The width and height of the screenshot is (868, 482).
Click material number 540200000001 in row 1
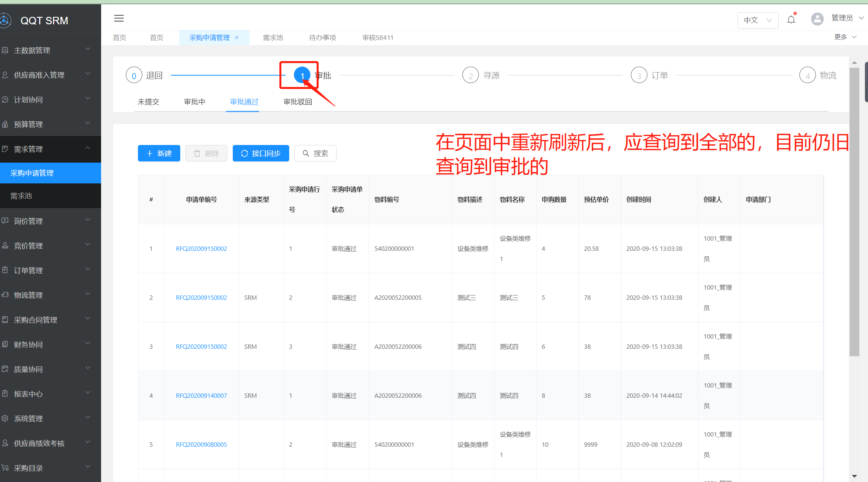(x=394, y=249)
